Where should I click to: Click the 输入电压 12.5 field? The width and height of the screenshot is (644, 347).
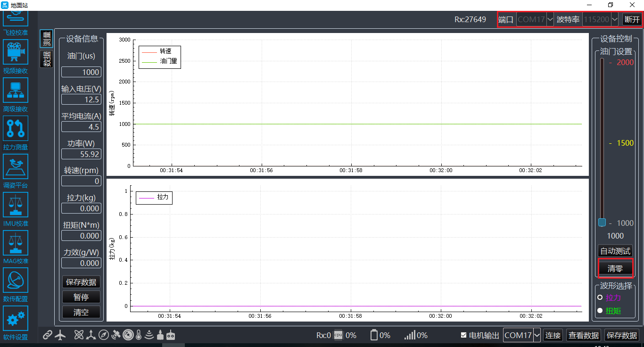[81, 99]
